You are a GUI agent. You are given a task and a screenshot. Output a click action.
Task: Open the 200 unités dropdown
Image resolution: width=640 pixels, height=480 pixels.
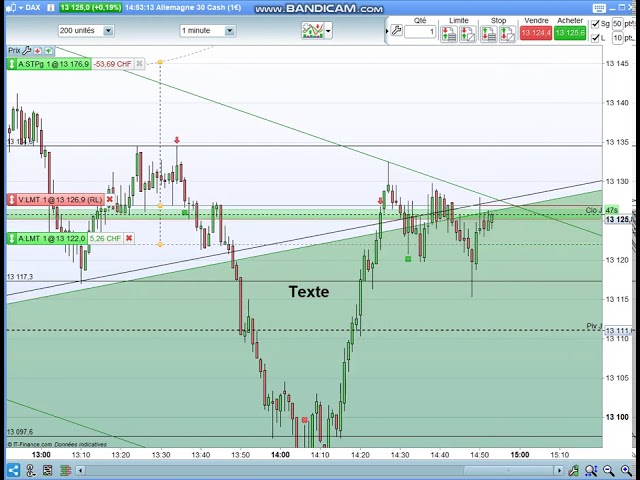pyautogui.click(x=86, y=31)
